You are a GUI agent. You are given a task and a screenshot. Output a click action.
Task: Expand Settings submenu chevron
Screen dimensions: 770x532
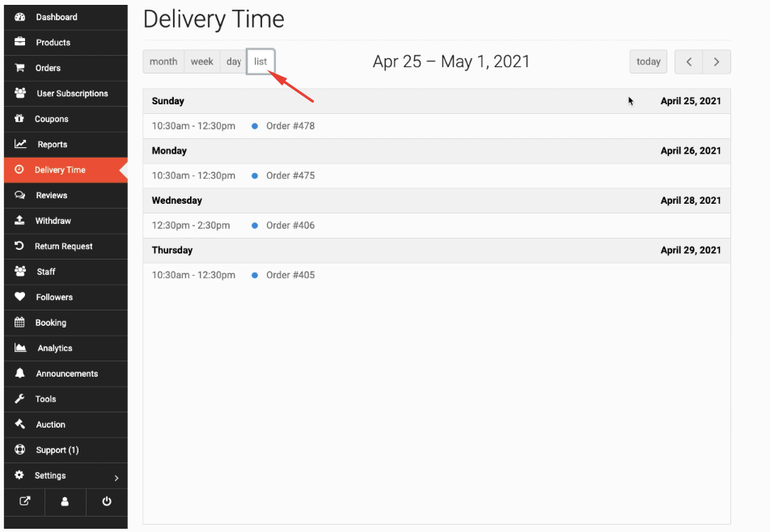click(x=116, y=478)
